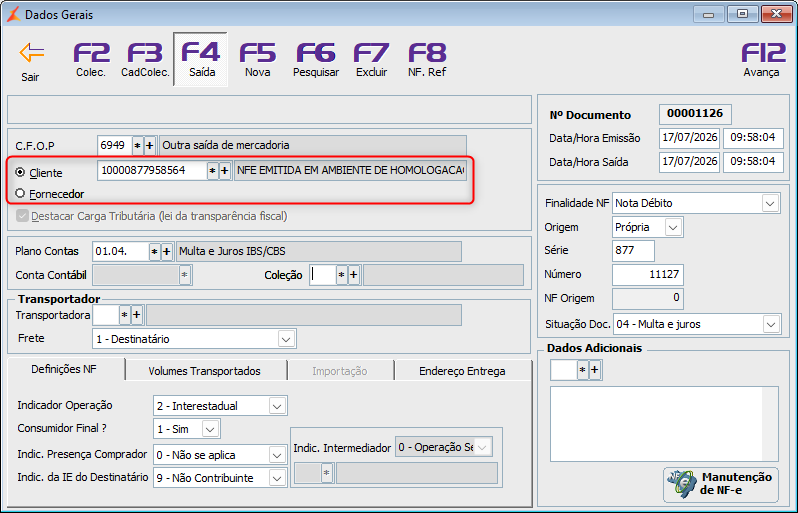
Task: Expand the Finalidade NF dropdown
Action: pos(770,203)
